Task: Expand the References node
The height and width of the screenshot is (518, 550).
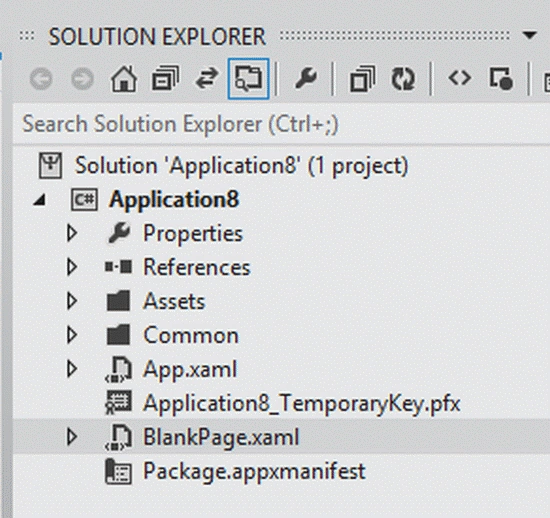Action: click(x=72, y=267)
